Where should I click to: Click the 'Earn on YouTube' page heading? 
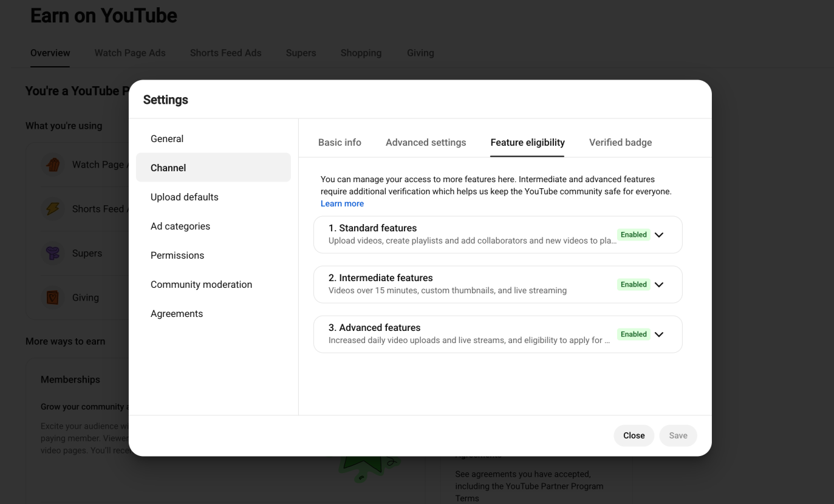tap(104, 16)
